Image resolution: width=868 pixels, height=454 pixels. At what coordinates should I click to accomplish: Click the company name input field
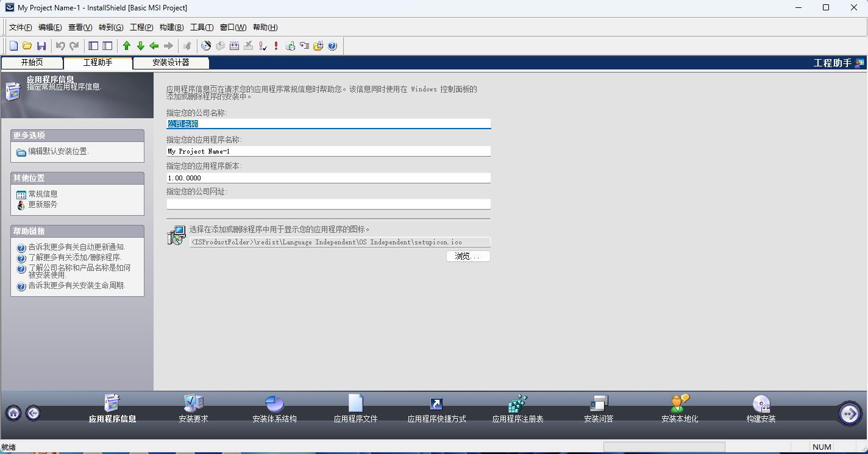329,124
